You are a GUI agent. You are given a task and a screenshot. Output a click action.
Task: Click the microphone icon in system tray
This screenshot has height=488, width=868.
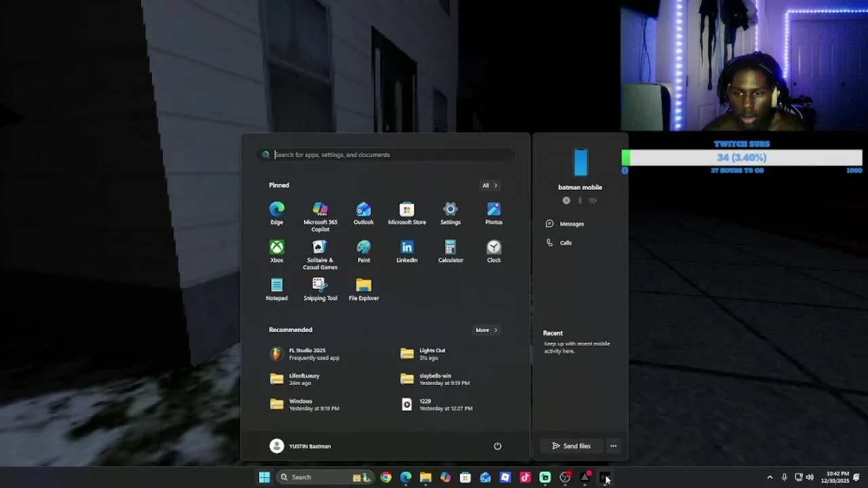(784, 477)
